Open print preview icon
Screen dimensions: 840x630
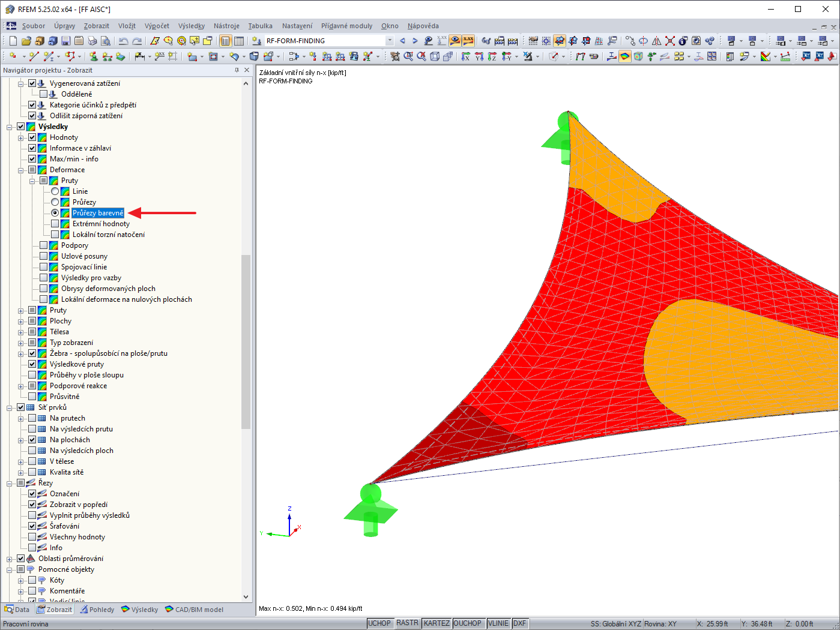105,41
